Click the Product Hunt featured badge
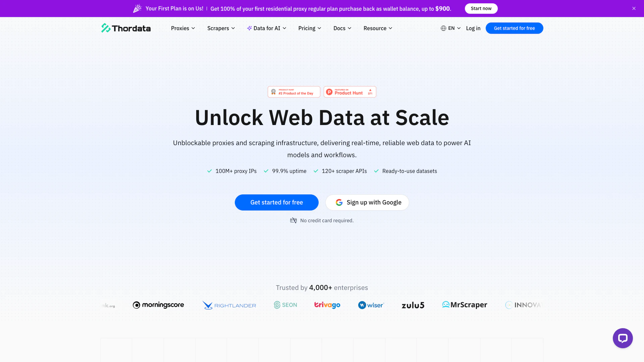 [350, 92]
